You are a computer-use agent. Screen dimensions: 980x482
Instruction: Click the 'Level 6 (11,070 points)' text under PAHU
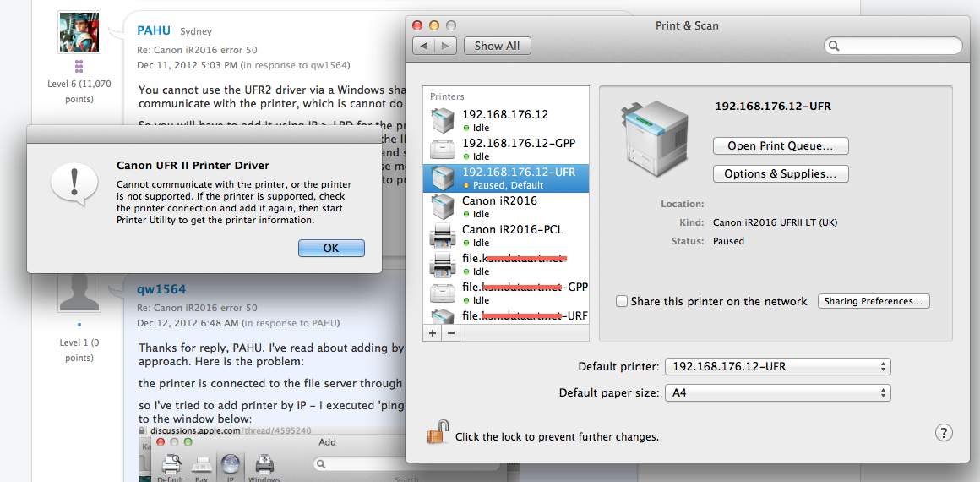pyautogui.click(x=79, y=90)
